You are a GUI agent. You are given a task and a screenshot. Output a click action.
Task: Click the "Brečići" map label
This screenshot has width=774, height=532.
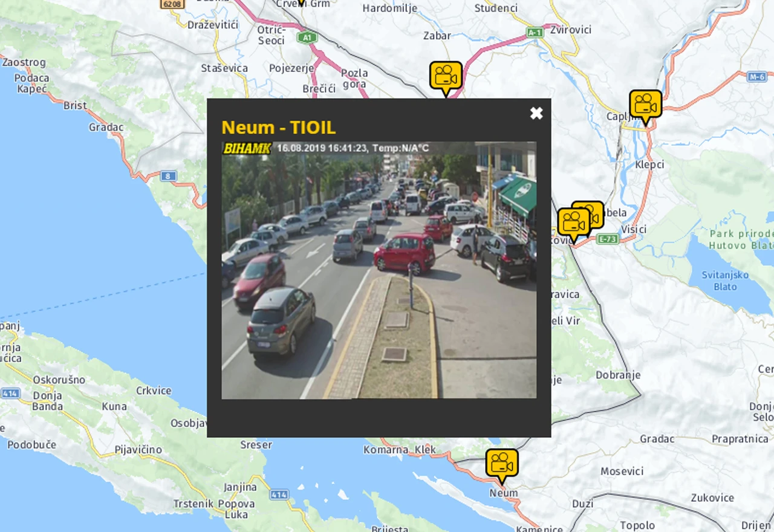[319, 89]
